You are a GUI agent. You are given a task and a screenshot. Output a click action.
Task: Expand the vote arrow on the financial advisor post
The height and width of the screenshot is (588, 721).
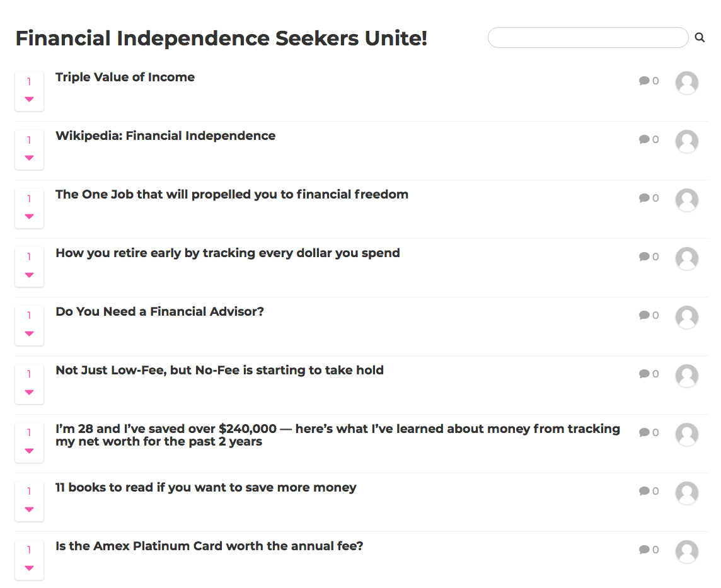click(29, 333)
